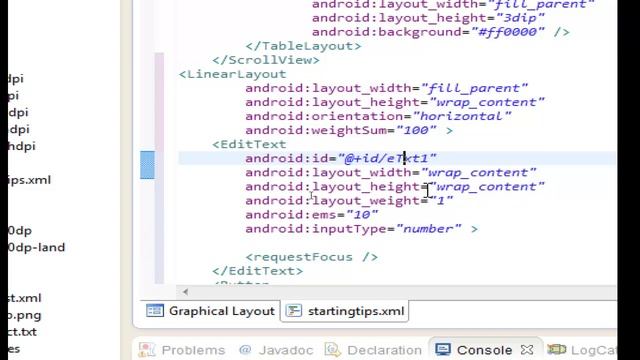Select the 0dp-land folder in explorer
Image resolution: width=640 pixels, height=360 pixels.
pyautogui.click(x=36, y=247)
